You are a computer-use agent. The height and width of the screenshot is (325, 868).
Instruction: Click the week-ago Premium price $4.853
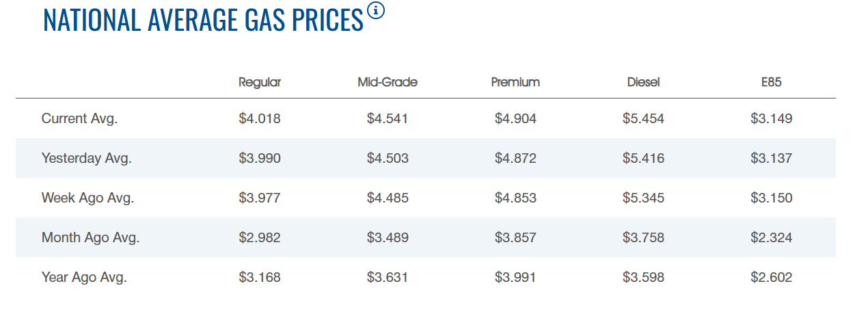click(x=515, y=198)
